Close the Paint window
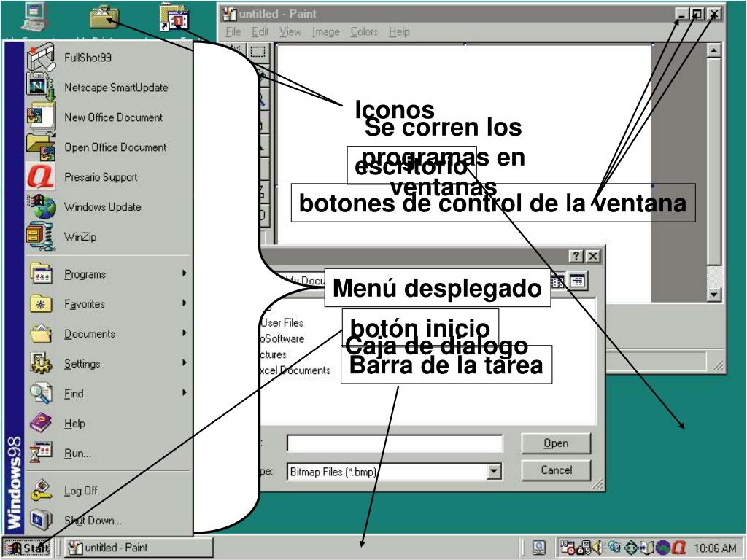Viewport: 747px width, 560px height. (x=714, y=15)
